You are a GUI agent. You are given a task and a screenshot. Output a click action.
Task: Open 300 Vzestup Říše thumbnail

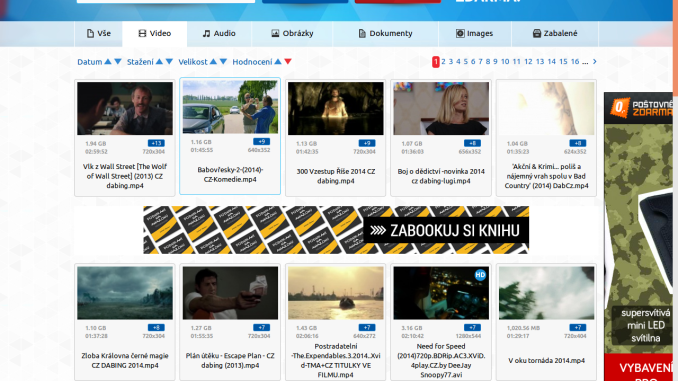(336, 109)
